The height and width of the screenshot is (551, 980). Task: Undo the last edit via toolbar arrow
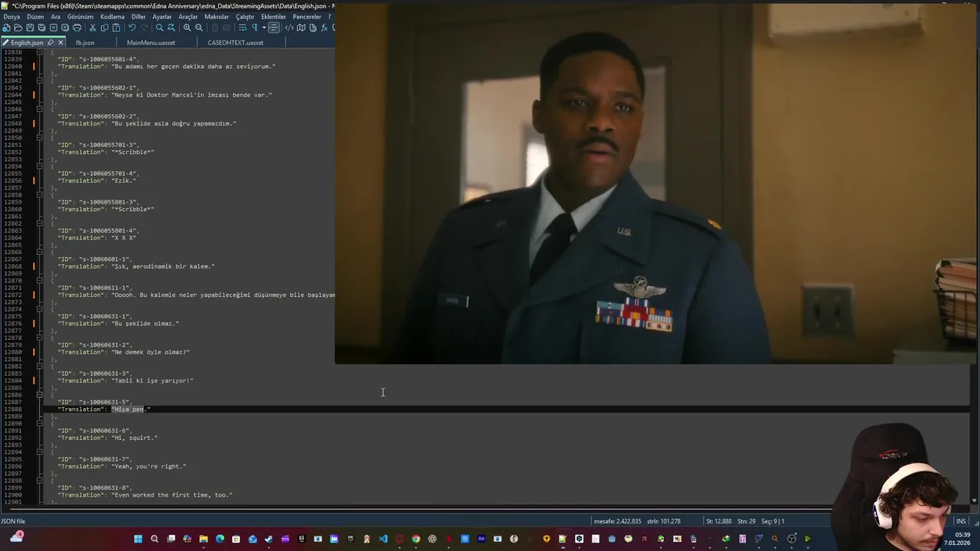pos(132,28)
